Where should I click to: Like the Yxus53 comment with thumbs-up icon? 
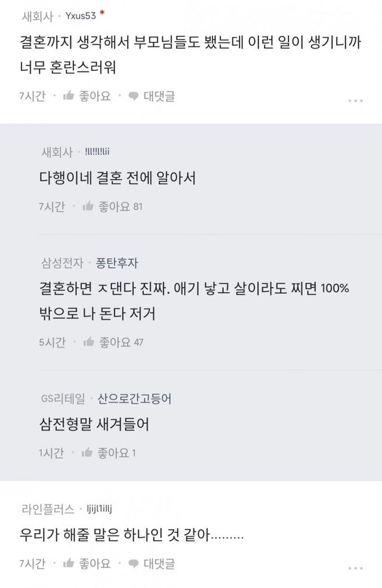pyautogui.click(x=69, y=96)
